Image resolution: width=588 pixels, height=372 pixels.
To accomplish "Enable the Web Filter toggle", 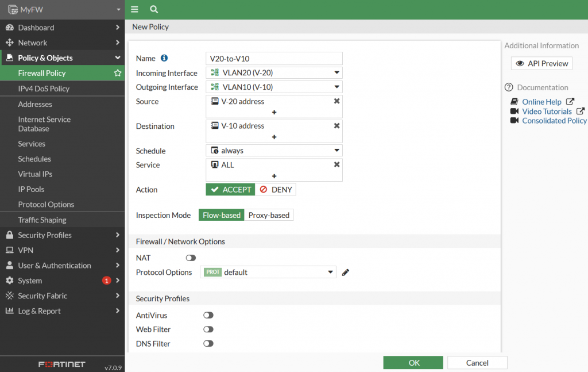I will pos(208,329).
